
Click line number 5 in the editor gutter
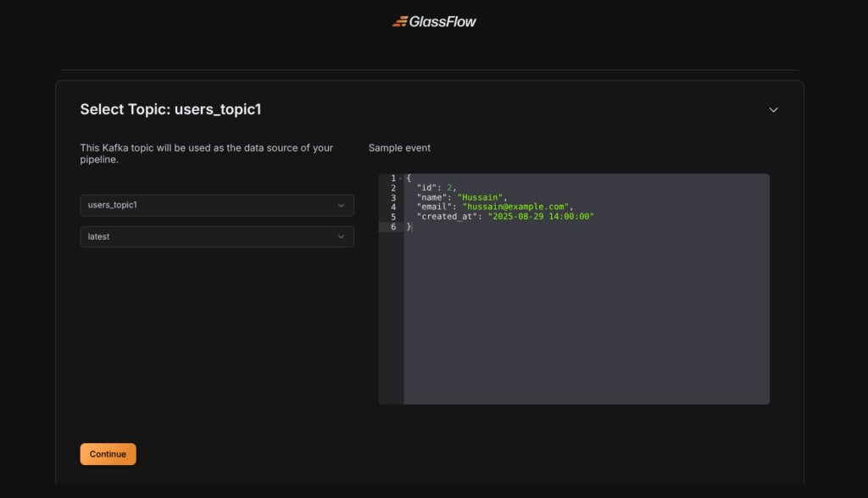coord(393,217)
